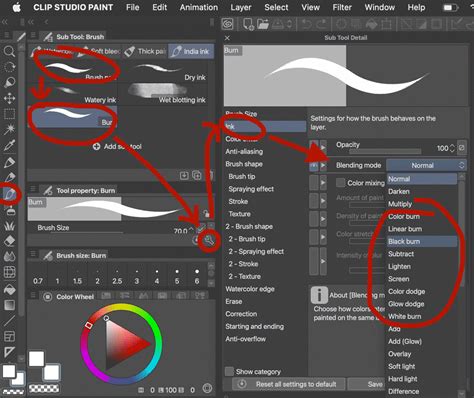
Task: Click the New document icon in command bar
Action: click(248, 24)
